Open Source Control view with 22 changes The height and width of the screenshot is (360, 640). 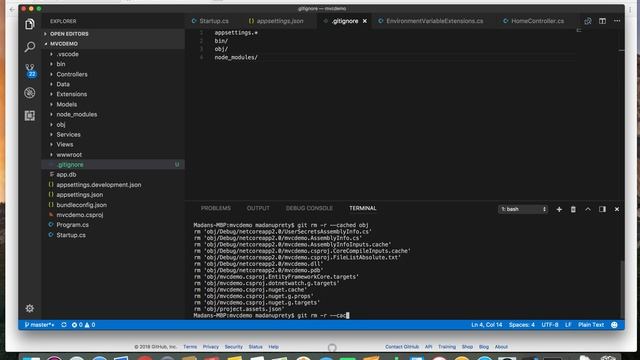pyautogui.click(x=30, y=70)
